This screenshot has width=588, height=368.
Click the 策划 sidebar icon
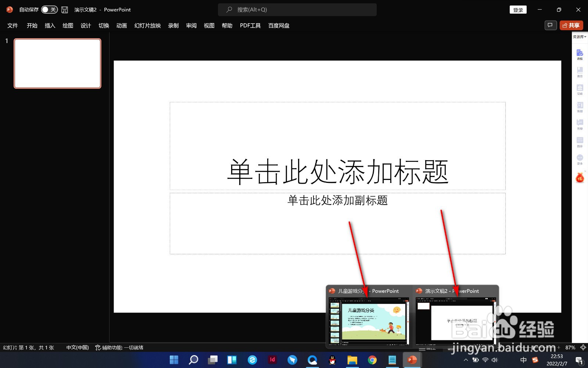(x=580, y=107)
